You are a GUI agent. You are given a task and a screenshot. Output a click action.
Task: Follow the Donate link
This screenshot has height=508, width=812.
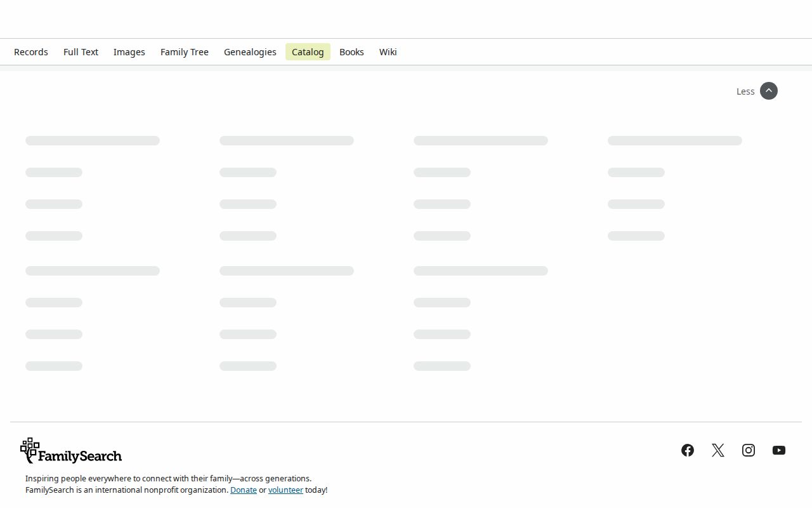[x=244, y=490]
